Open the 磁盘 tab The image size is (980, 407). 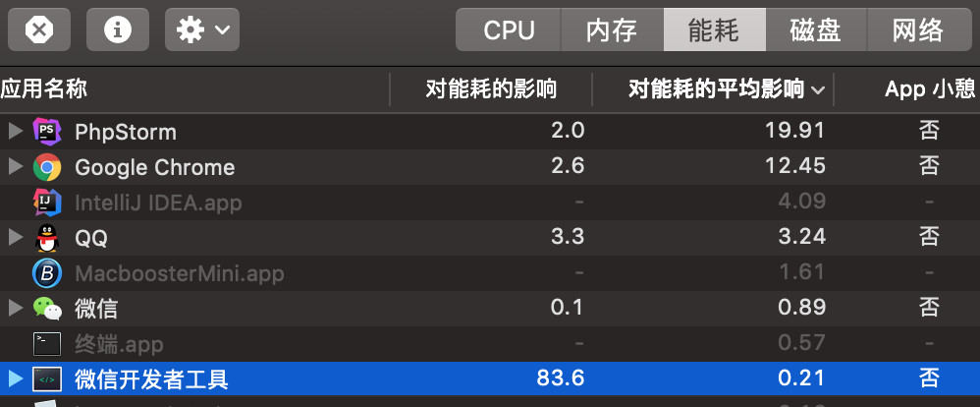[816, 30]
